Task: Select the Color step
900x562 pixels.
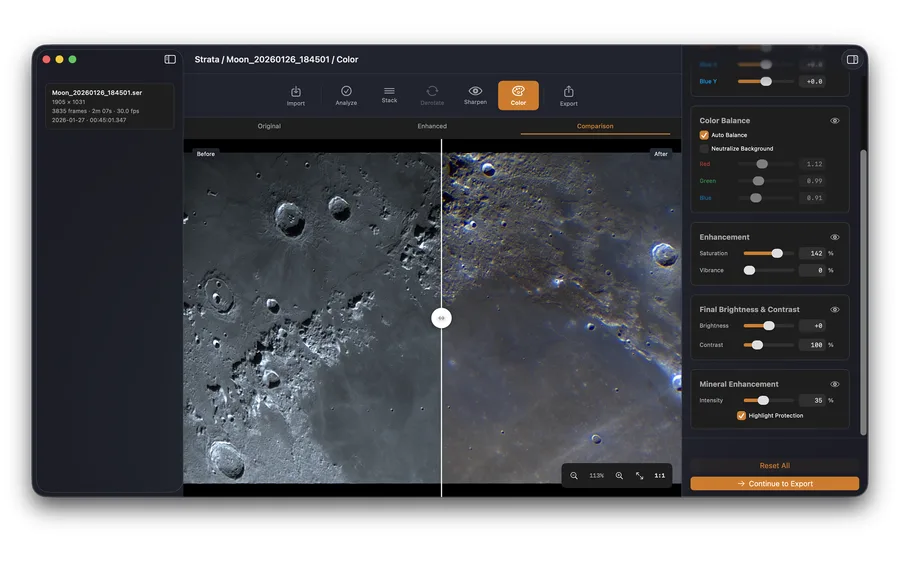Action: [518, 95]
